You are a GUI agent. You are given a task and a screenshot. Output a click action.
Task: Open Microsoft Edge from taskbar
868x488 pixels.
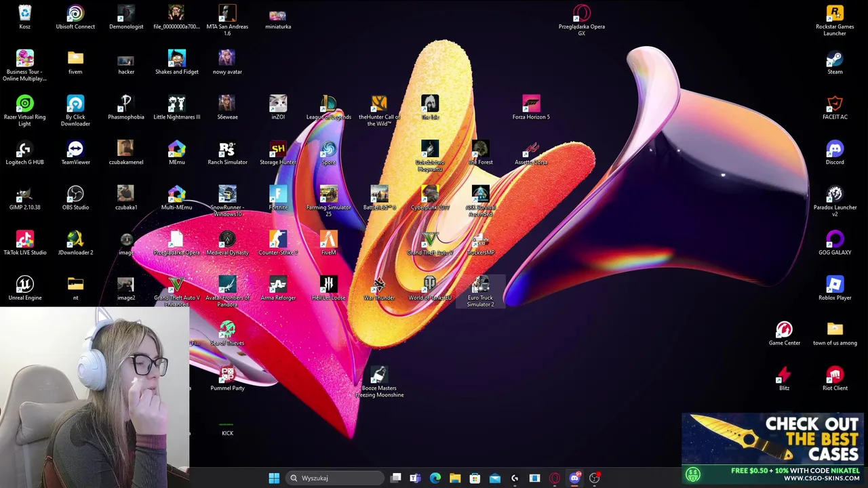435,478
